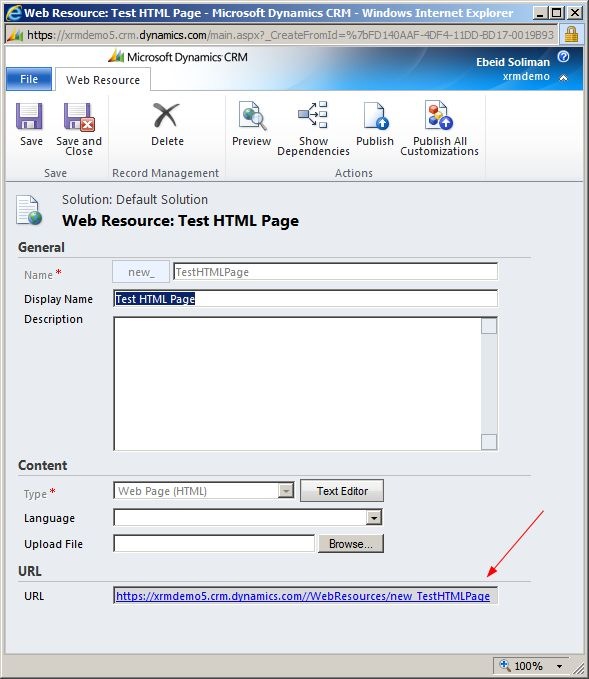Viewport: 589px width, 679px height.
Task: Open the File tab
Action: point(29,79)
